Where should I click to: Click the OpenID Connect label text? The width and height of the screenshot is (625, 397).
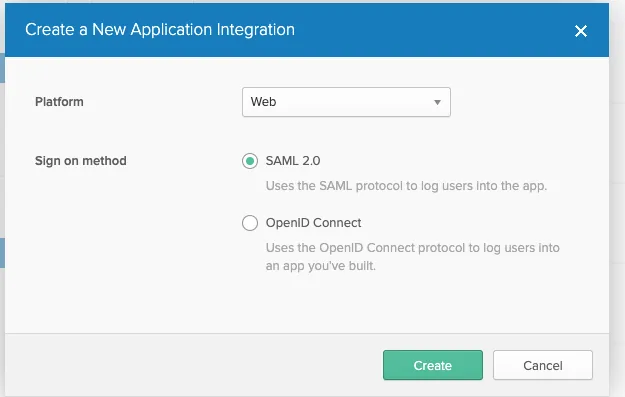(x=313, y=223)
